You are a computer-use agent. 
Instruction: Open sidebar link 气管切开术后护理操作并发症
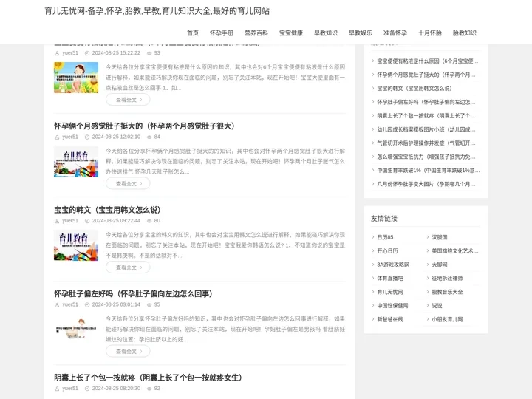426,143
